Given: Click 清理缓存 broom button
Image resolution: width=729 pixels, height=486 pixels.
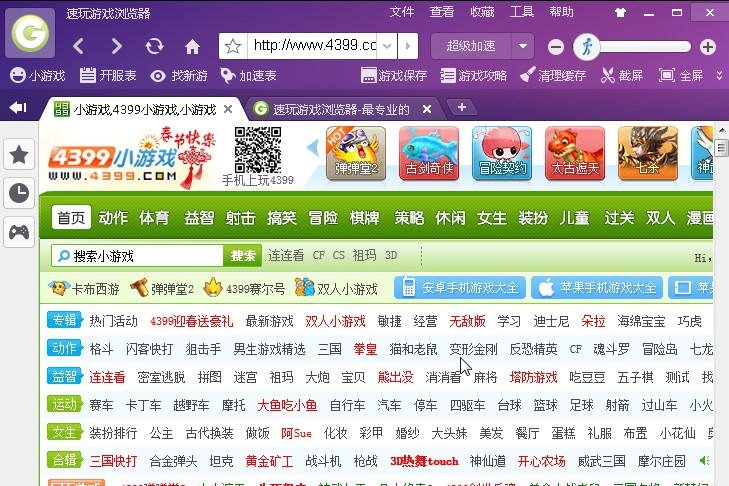Looking at the screenshot, I should pos(553,75).
